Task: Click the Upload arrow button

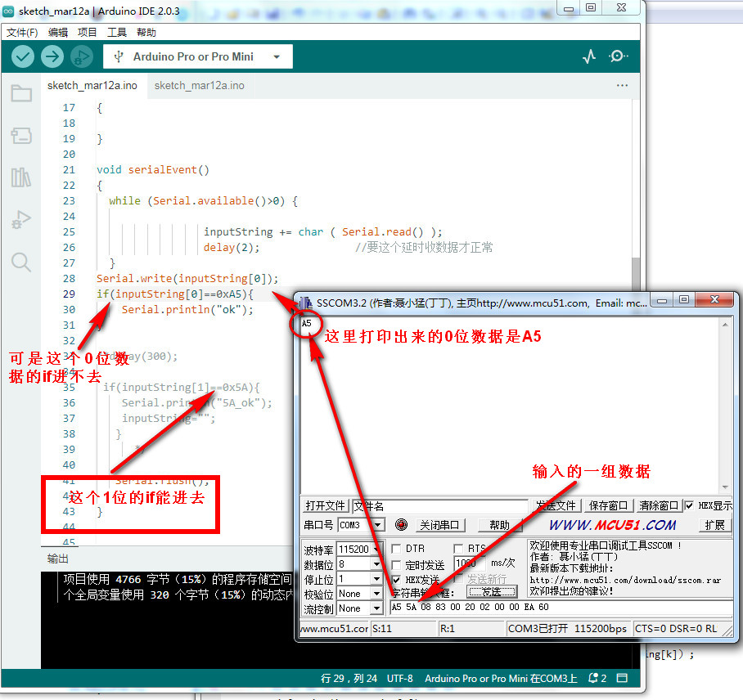Action: (x=52, y=56)
